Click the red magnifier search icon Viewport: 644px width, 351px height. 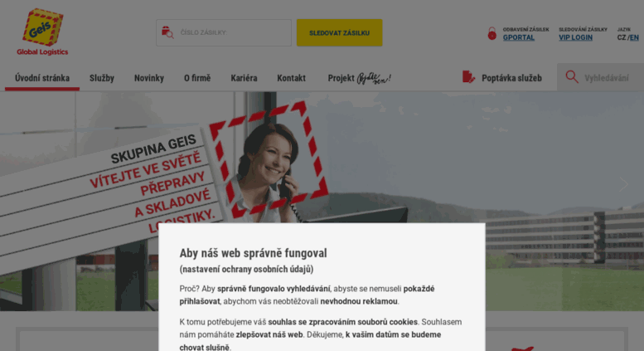pos(572,77)
